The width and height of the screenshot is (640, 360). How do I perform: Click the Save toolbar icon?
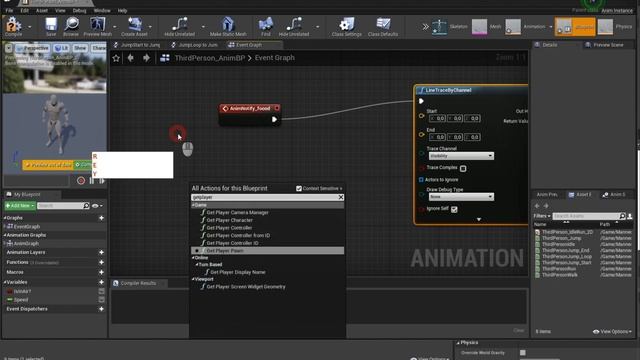coord(51,24)
